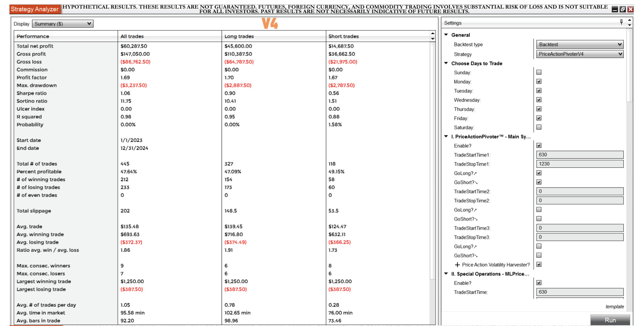Viewport: 644px width, 326px height.
Task: Click the TradeStartTime1 field showing 630
Action: click(580, 155)
